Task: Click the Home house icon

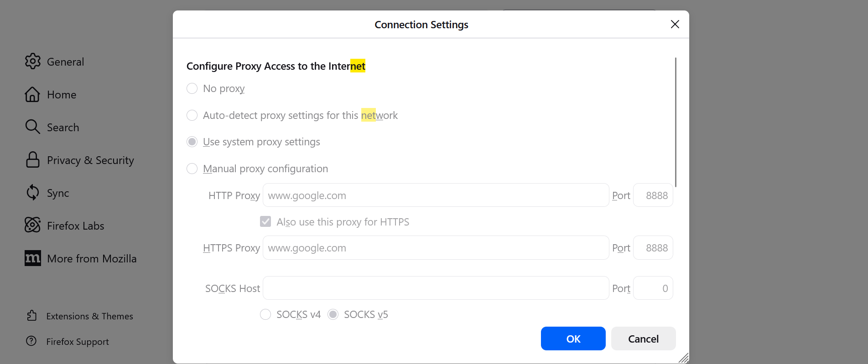Action: pos(32,94)
